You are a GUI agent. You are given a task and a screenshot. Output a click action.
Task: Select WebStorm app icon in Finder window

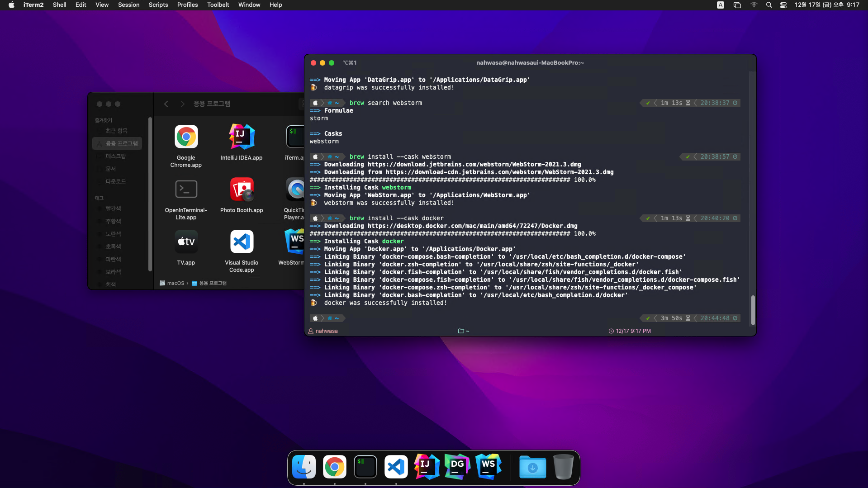(294, 242)
